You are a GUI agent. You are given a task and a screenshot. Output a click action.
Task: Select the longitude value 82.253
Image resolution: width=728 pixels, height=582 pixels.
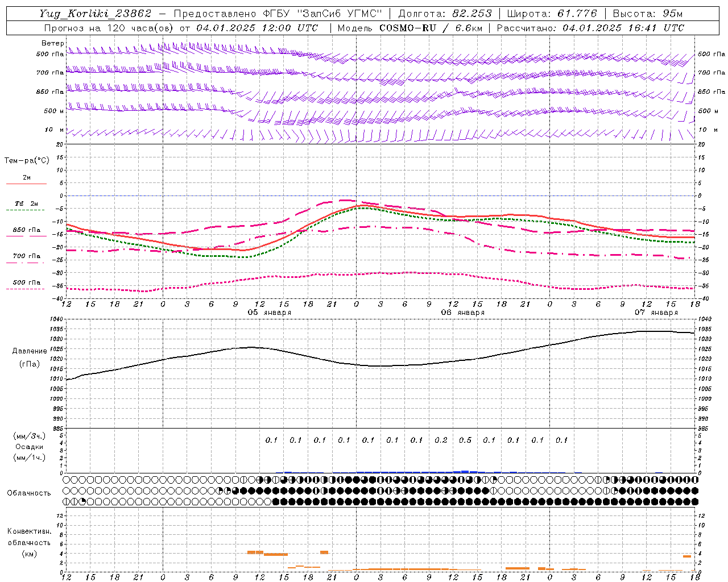coord(471,14)
